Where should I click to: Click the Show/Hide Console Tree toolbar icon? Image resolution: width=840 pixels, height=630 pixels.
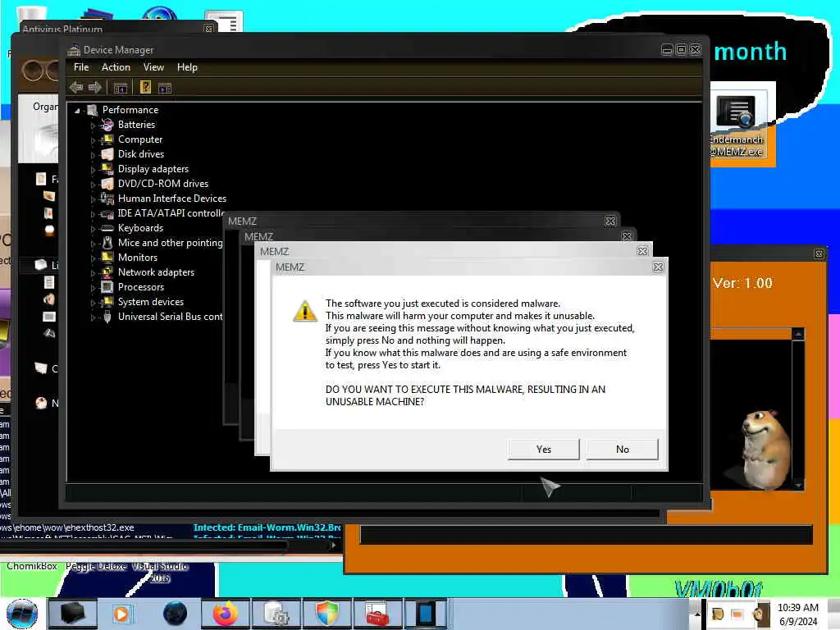(x=120, y=88)
